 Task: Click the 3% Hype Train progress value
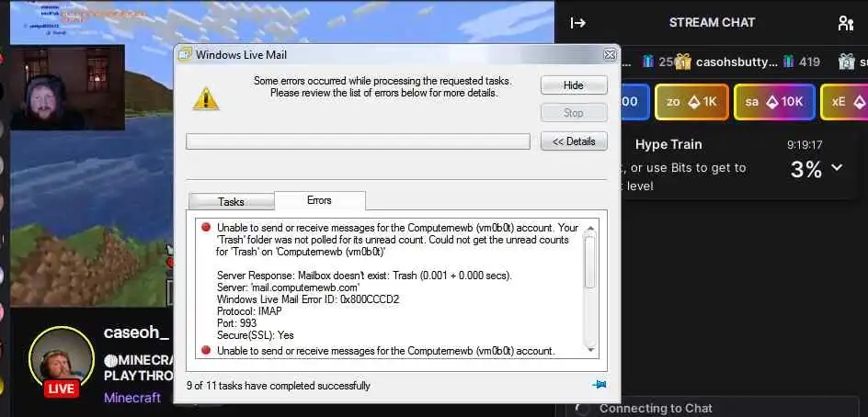(x=805, y=169)
